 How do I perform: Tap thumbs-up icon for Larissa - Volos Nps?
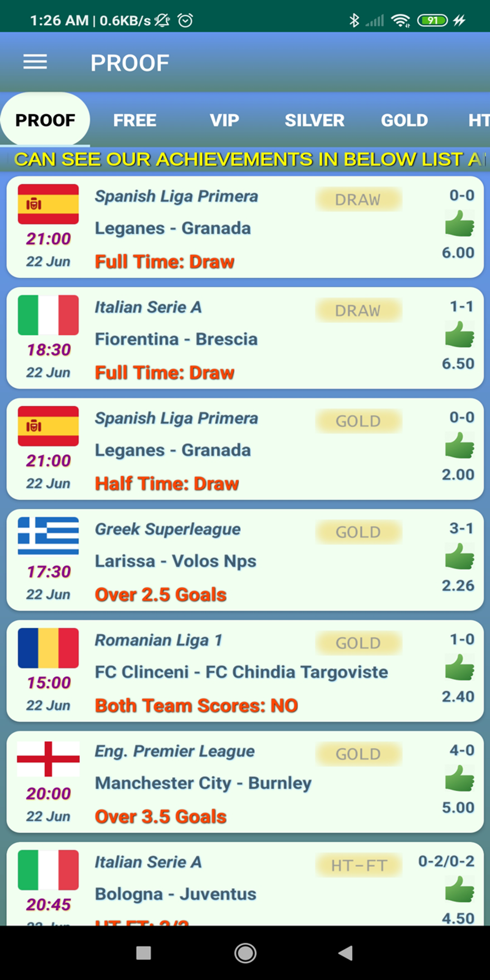[x=459, y=557]
